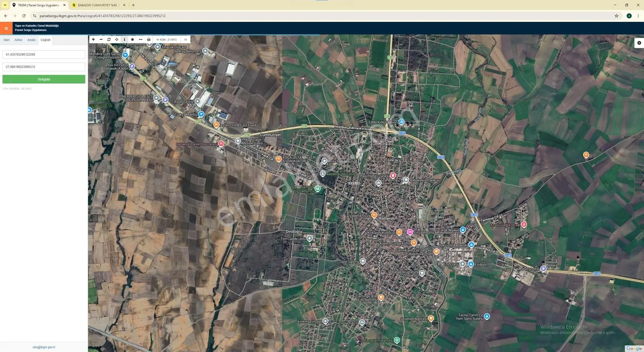Viewport: 644px width, 352px height.
Task: Click the map zoom level value 15
Action: tap(185, 39)
